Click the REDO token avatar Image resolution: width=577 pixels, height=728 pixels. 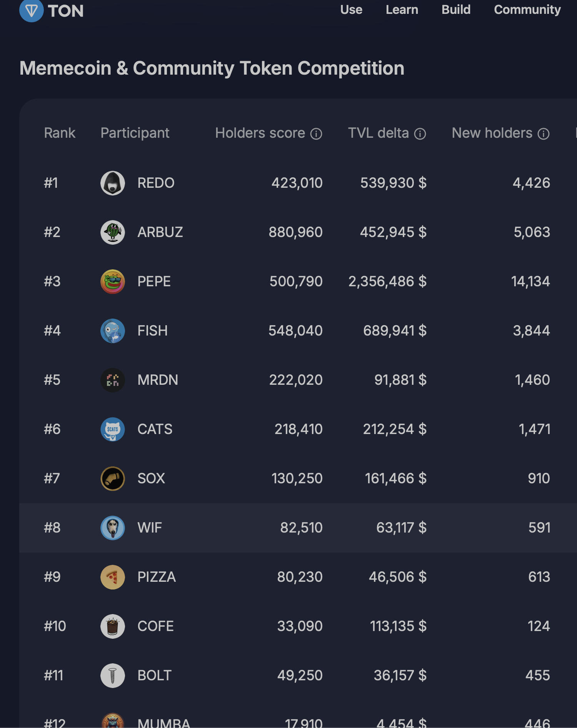(113, 183)
